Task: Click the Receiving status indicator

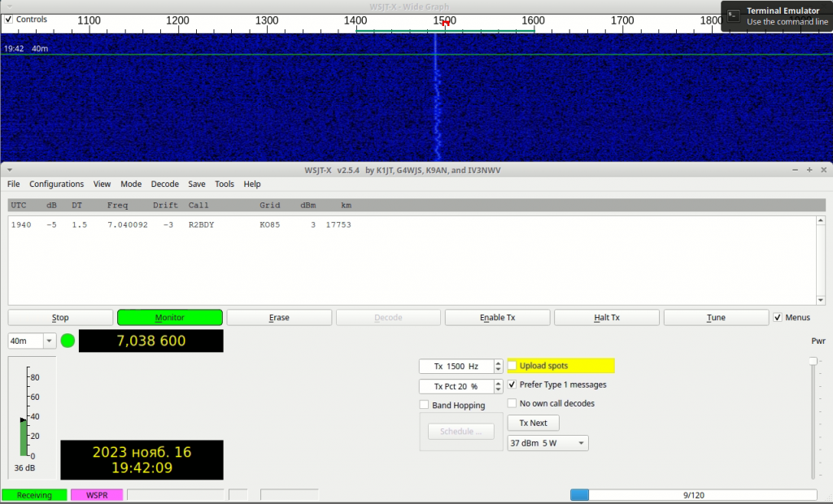Action: (x=34, y=495)
